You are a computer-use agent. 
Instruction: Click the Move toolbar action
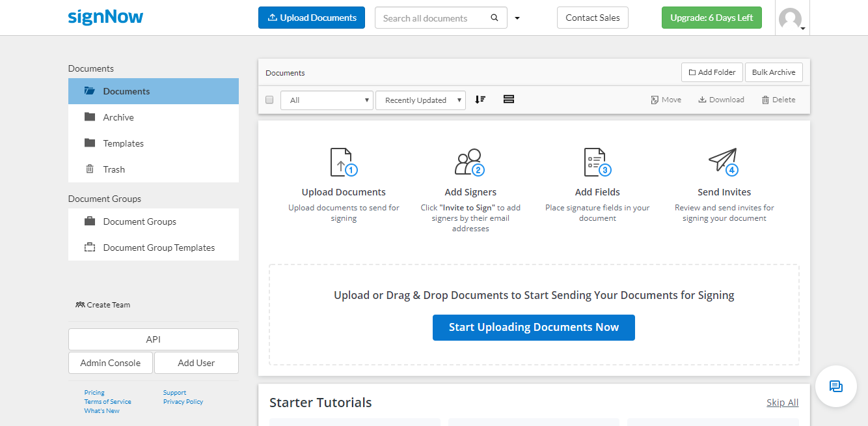click(x=666, y=100)
